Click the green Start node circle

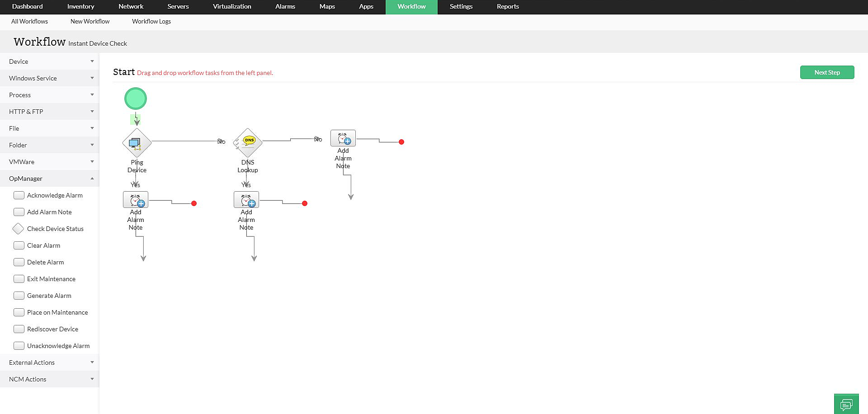click(x=136, y=99)
